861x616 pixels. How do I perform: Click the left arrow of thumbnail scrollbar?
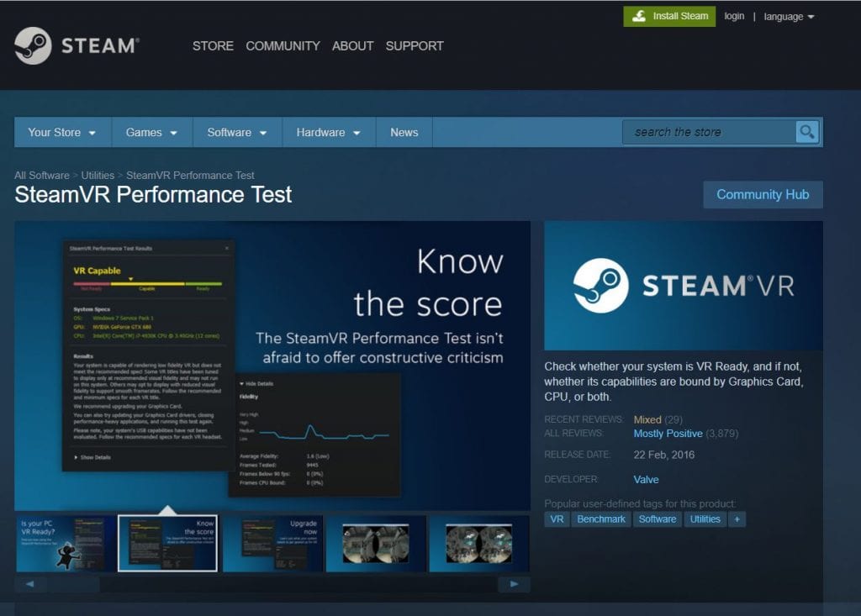coord(29,583)
